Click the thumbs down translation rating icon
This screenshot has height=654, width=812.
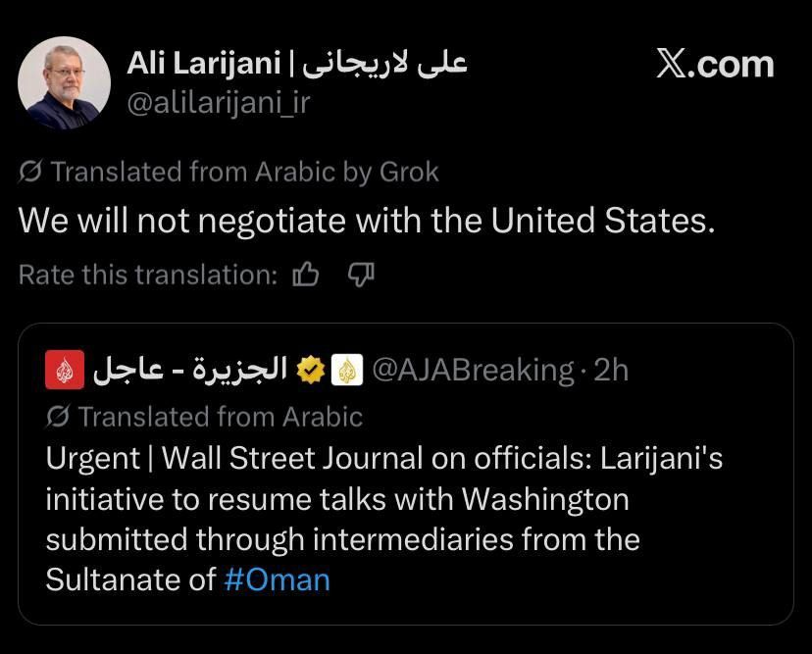(361, 276)
